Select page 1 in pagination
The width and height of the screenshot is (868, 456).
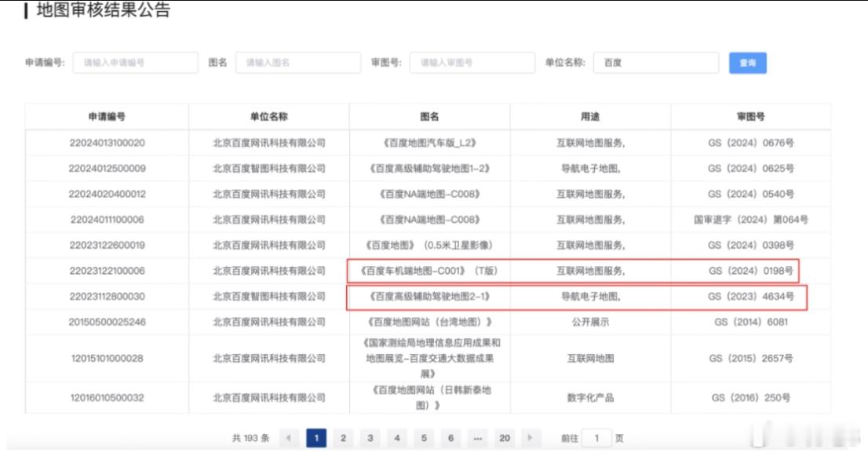coord(316,438)
